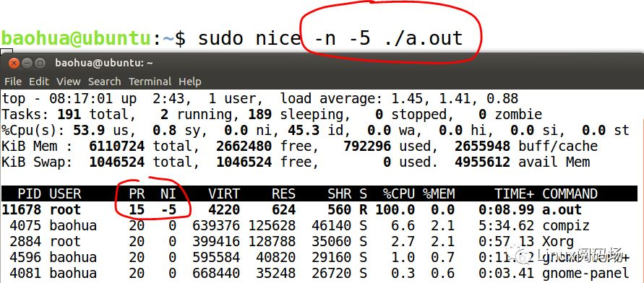Image resolution: width=644 pixels, height=283 pixels.
Task: Click PID 4081 in process list
Action: click(25, 273)
